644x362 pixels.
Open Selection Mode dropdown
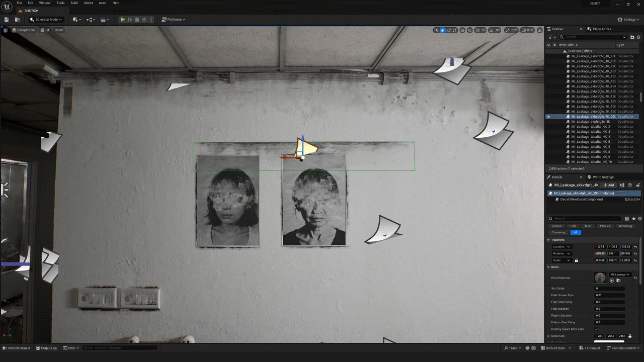[x=46, y=20]
